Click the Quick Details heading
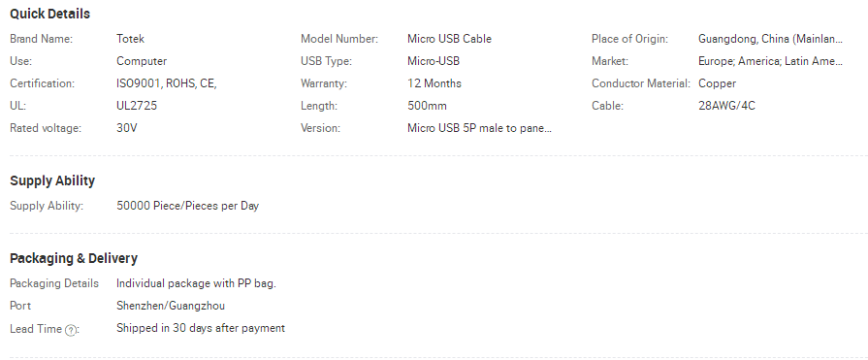The image size is (868, 360). coord(49,14)
